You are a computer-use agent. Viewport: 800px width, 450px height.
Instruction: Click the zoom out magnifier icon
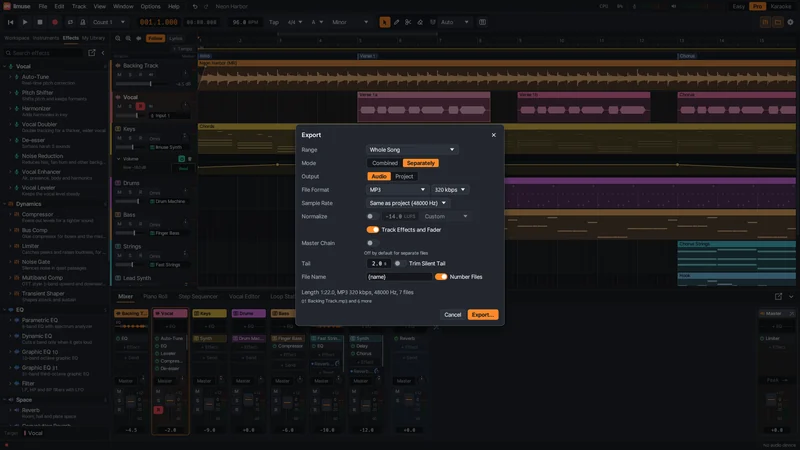(x=118, y=38)
